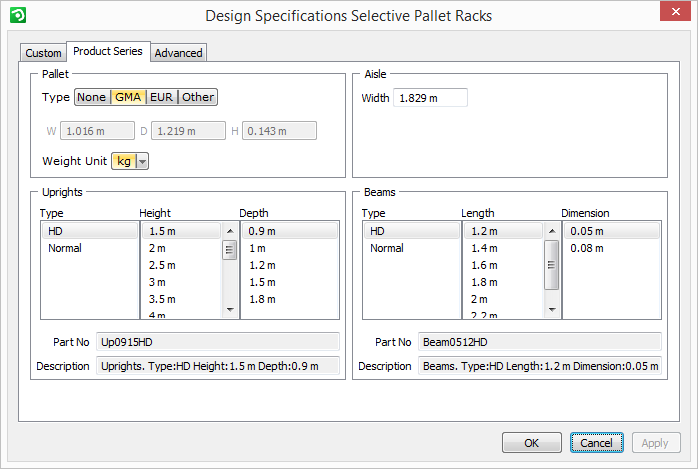Select the Other pallet type

(x=198, y=97)
